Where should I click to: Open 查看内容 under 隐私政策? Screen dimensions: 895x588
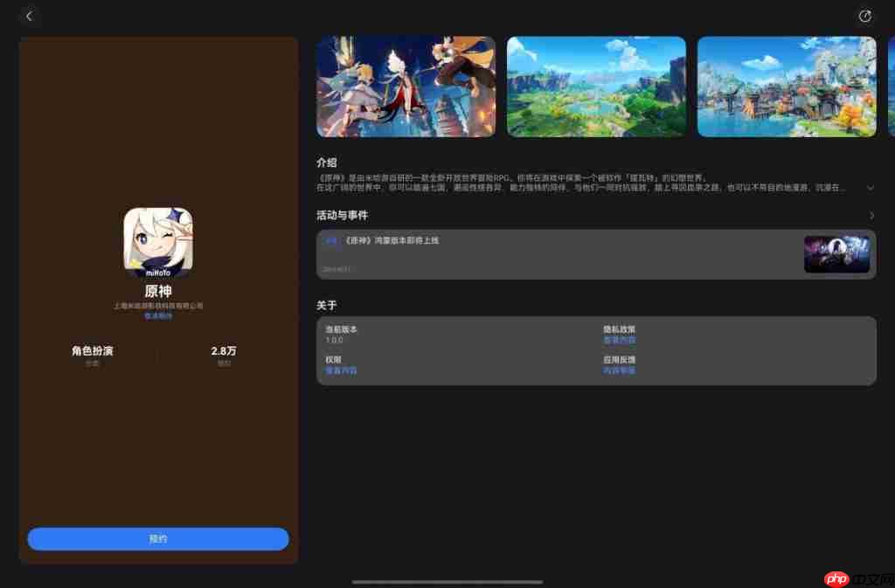(620, 340)
